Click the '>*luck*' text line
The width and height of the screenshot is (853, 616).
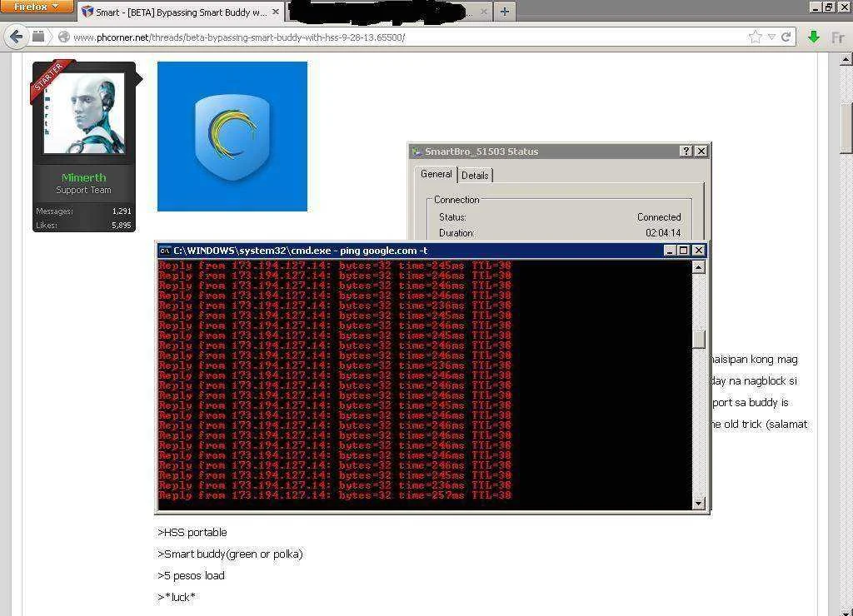pyautogui.click(x=177, y=597)
